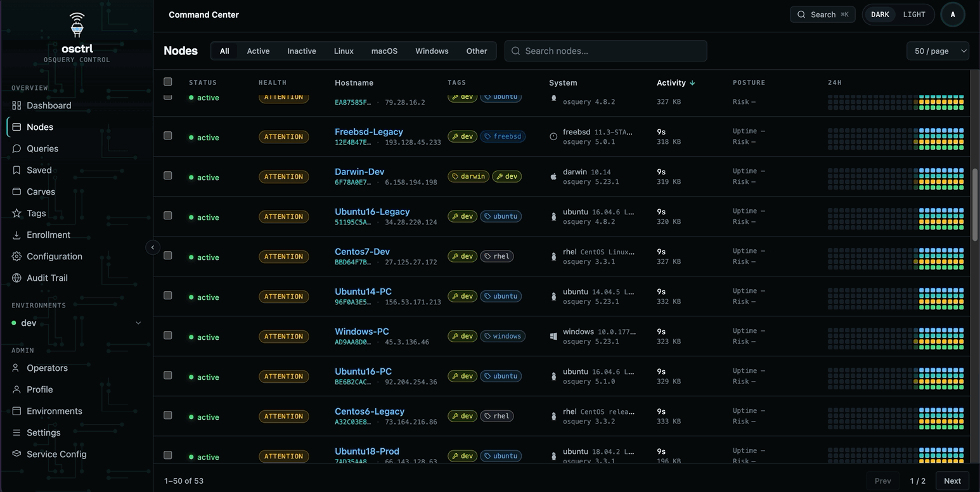
Task: Click the Apple icon for Darwin-Dev
Action: [553, 176]
